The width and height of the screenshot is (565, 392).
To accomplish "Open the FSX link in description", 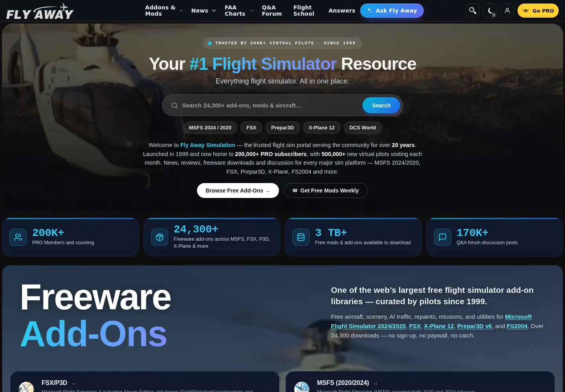I will coord(415,326).
